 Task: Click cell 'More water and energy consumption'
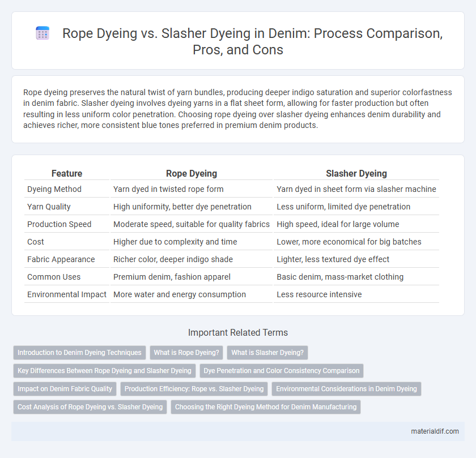(x=180, y=295)
